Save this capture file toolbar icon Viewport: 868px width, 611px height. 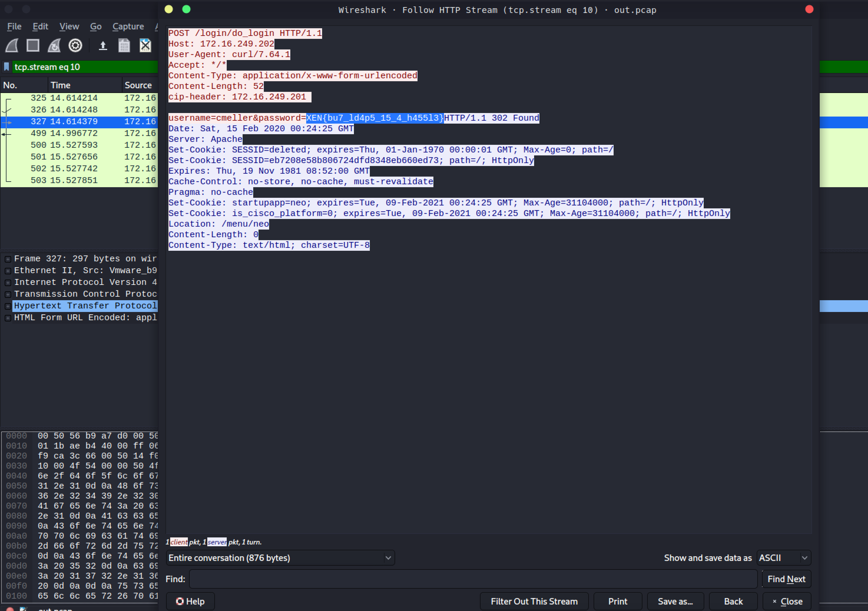(x=124, y=46)
